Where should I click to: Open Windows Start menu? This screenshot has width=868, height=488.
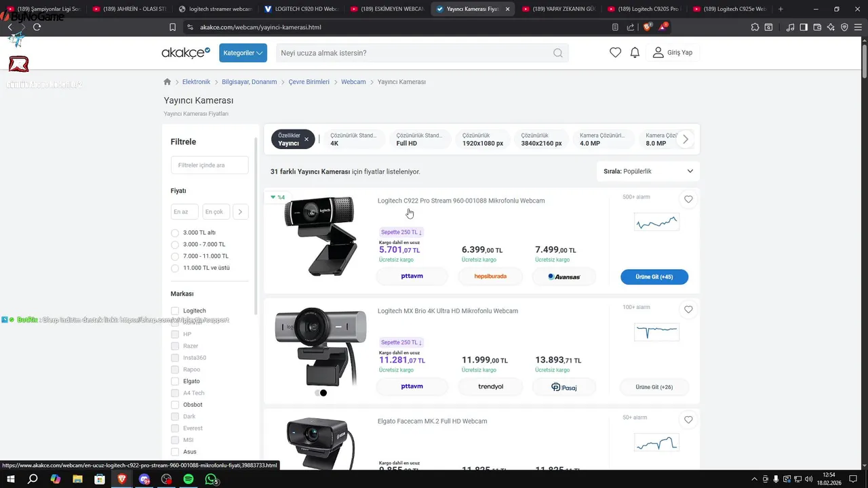(x=10, y=479)
